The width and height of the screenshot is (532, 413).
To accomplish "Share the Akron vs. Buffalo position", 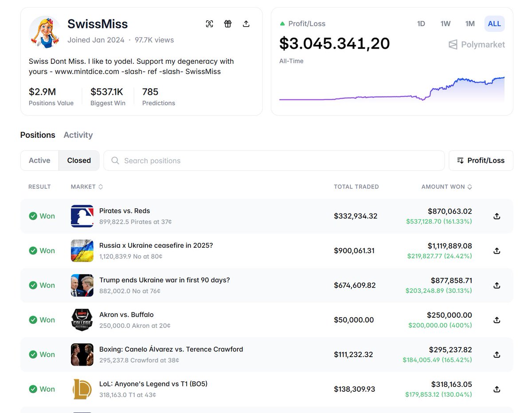I will click(497, 319).
